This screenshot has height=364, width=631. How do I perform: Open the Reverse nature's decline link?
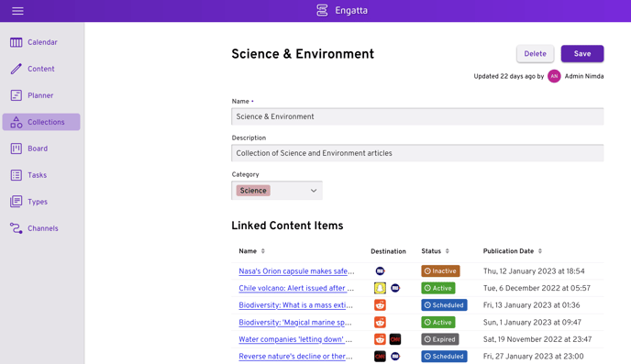click(295, 357)
